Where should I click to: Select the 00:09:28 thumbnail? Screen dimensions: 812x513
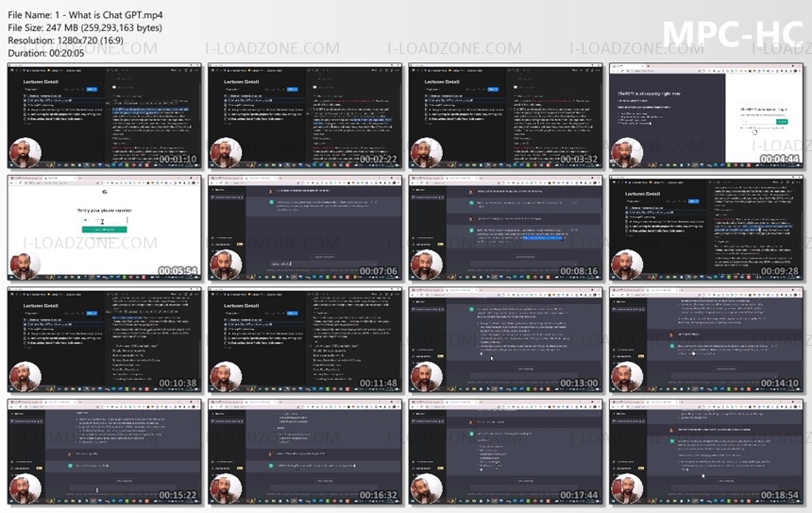point(706,229)
